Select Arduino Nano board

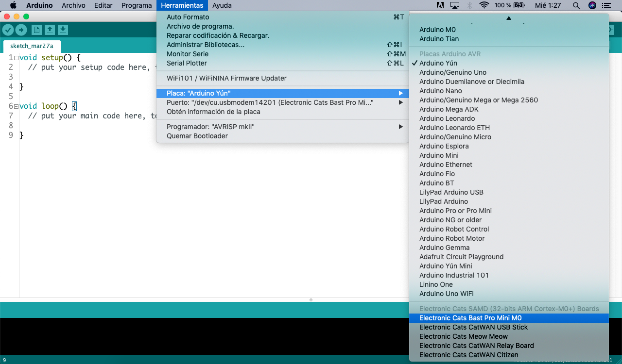point(509,91)
